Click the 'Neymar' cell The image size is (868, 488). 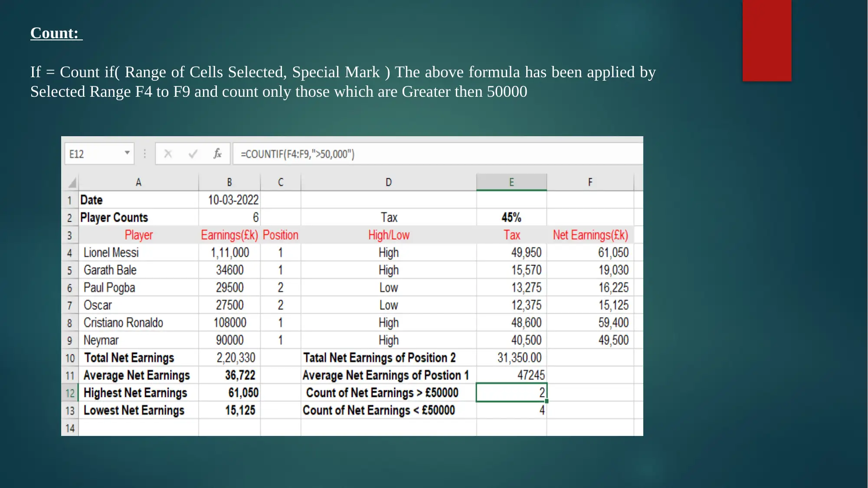(138, 340)
